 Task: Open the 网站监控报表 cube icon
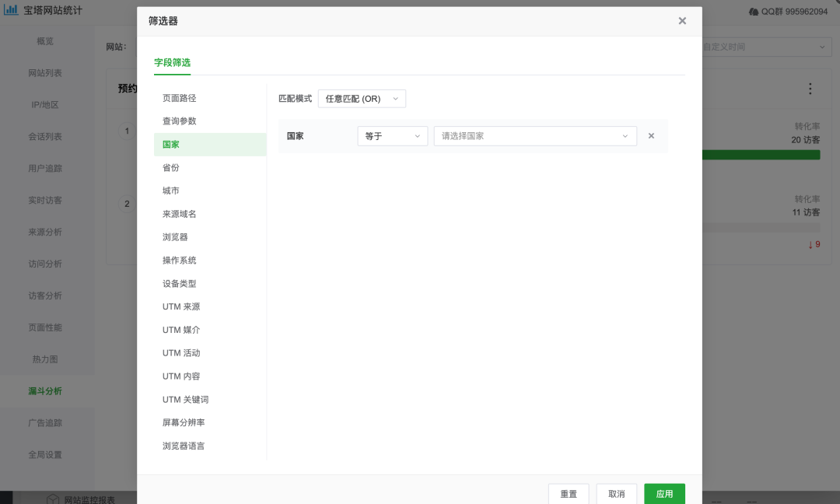tap(53, 499)
